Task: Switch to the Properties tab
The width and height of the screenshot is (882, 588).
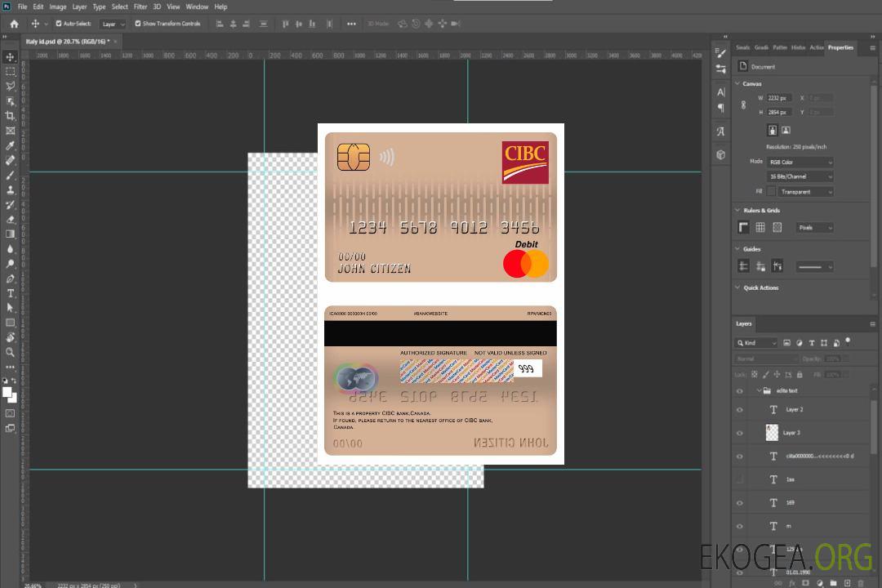Action: pyautogui.click(x=840, y=48)
